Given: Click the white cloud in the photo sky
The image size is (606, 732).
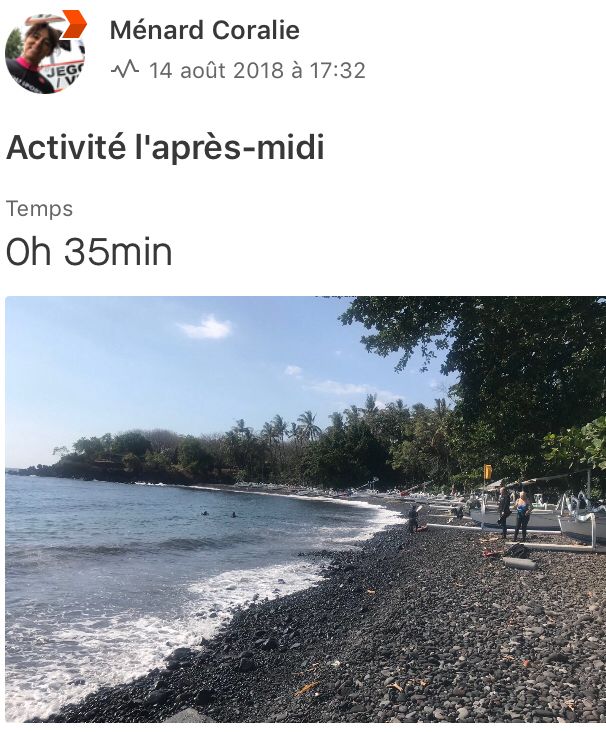Looking at the screenshot, I should 206,328.
